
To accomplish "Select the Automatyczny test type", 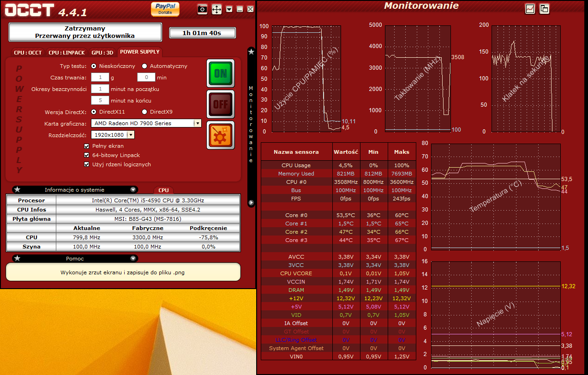I will 144,66.
